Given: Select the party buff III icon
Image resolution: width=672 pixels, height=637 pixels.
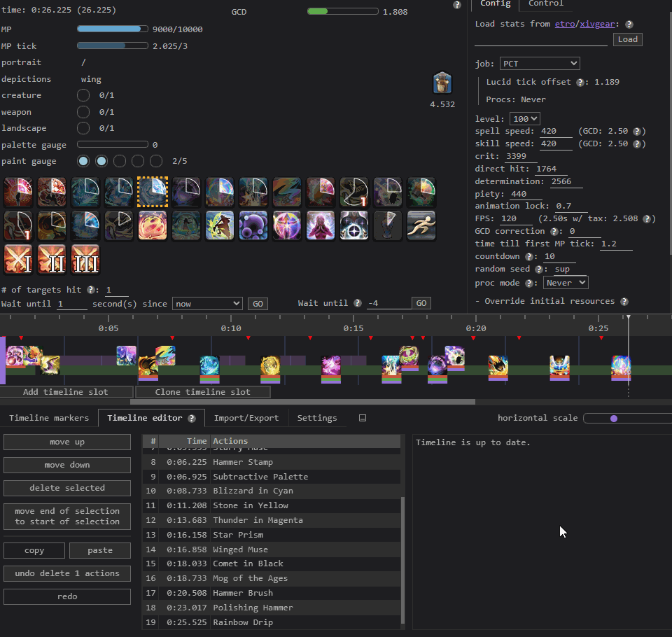Looking at the screenshot, I should tap(85, 259).
